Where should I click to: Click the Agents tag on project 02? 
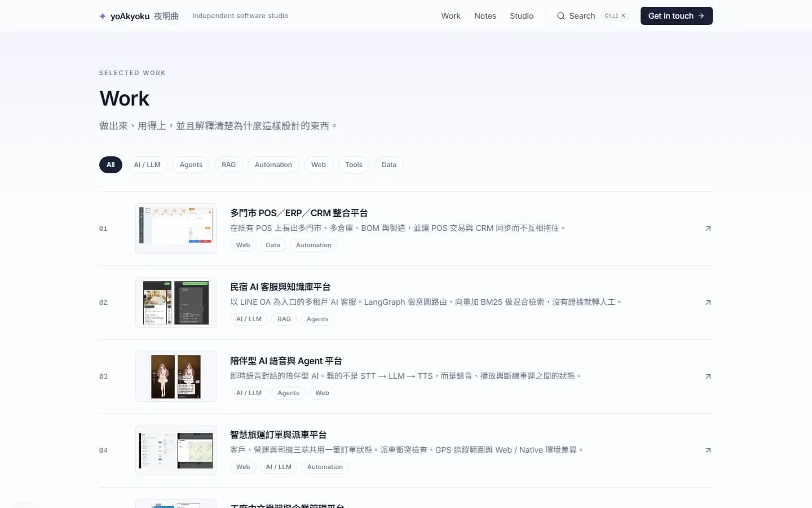(x=317, y=319)
